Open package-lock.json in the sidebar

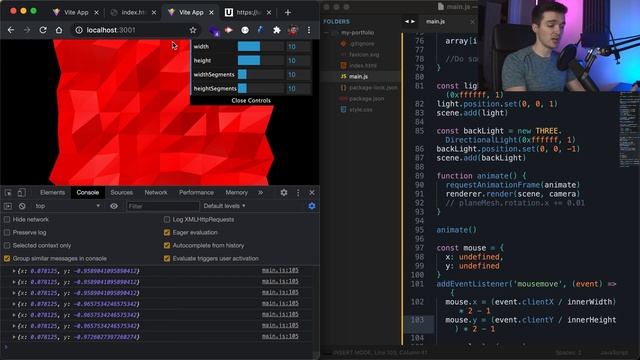pos(373,87)
